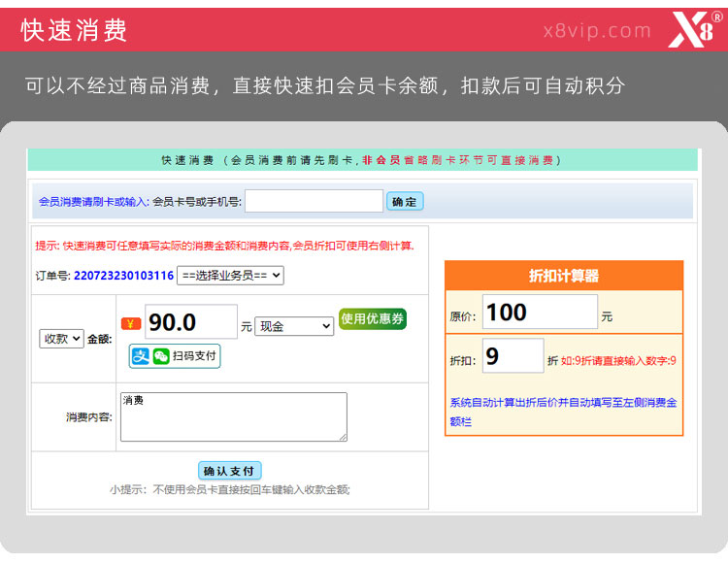Click the 会员消费请刷卡或输入 blue label
Image resolution: width=728 pixels, height=563 pixels.
pos(94,202)
